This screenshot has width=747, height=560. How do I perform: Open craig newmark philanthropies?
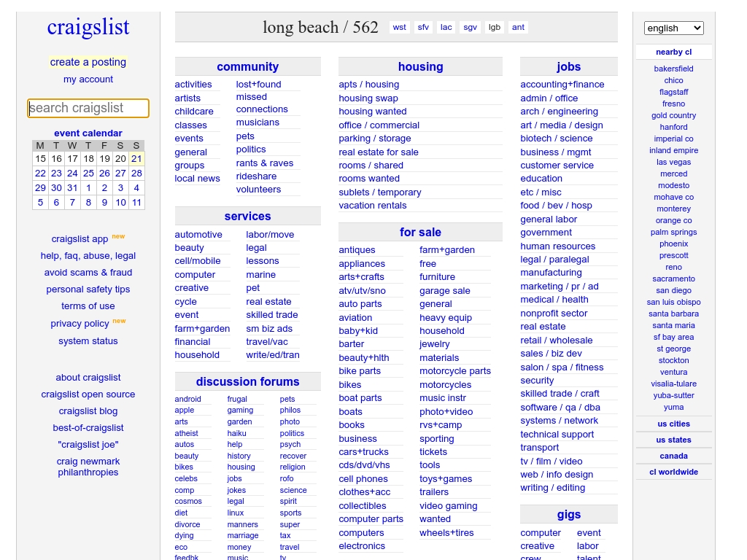(88, 467)
